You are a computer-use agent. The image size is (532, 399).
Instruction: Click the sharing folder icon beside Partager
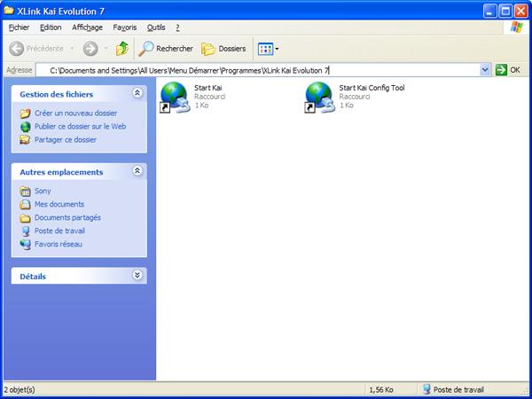point(25,140)
